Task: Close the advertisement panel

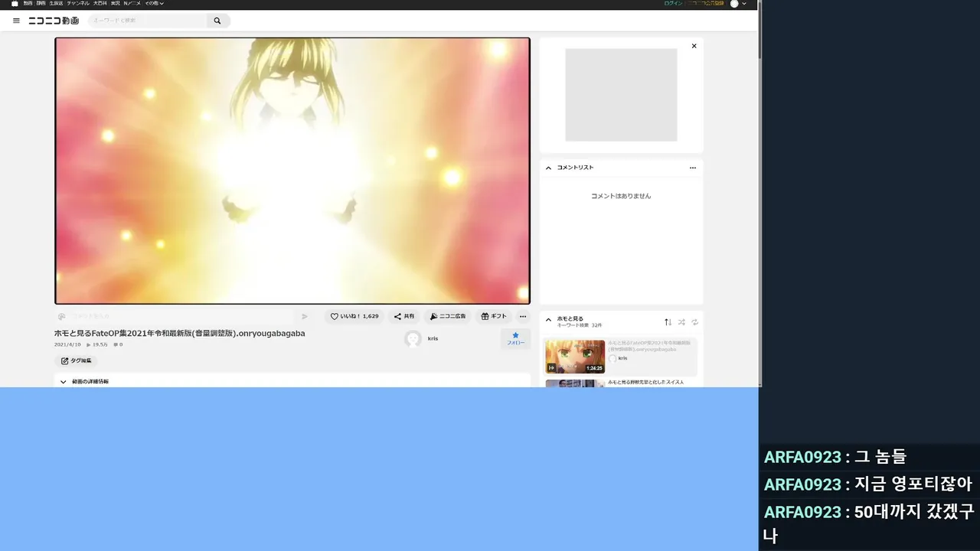Action: point(694,46)
